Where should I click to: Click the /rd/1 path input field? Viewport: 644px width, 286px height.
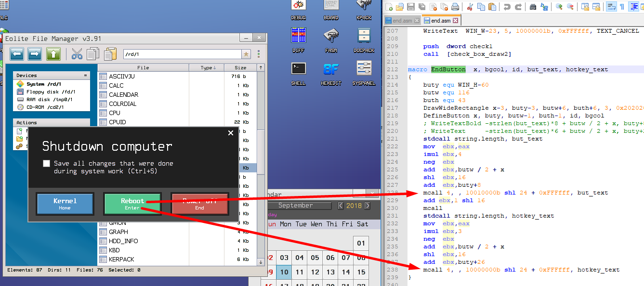(182, 54)
